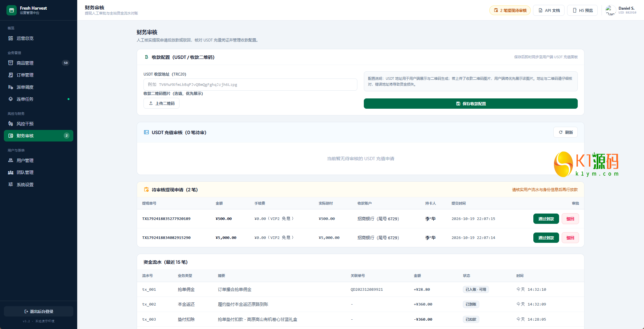Click withdrawal ID TX1792418835277920189
This screenshot has height=329, width=644.
[166, 219]
